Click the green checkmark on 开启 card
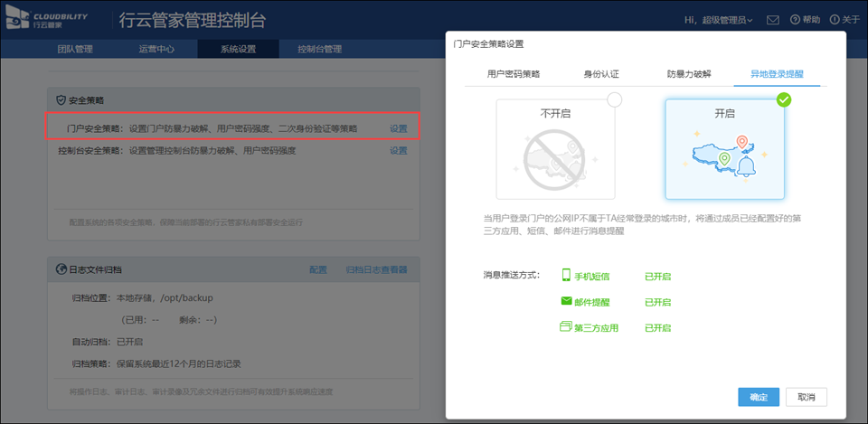 tap(783, 99)
